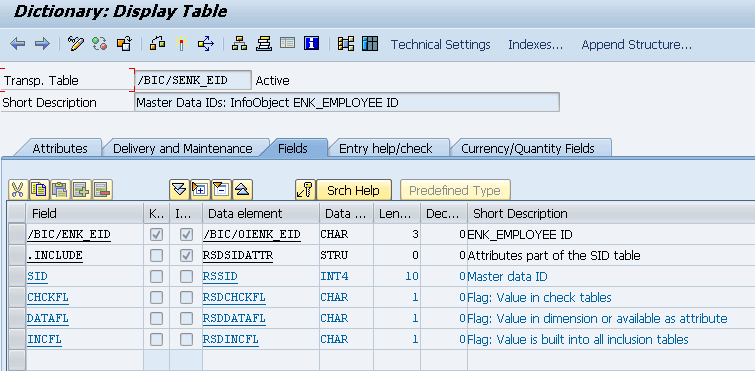Screen dimensions: 755x371
Task: Go forward with the right arrow icon
Action: point(42,44)
